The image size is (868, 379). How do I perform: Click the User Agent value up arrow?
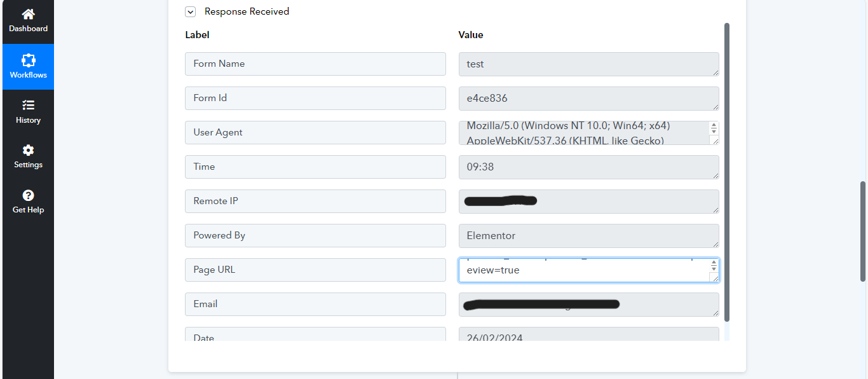(x=714, y=125)
